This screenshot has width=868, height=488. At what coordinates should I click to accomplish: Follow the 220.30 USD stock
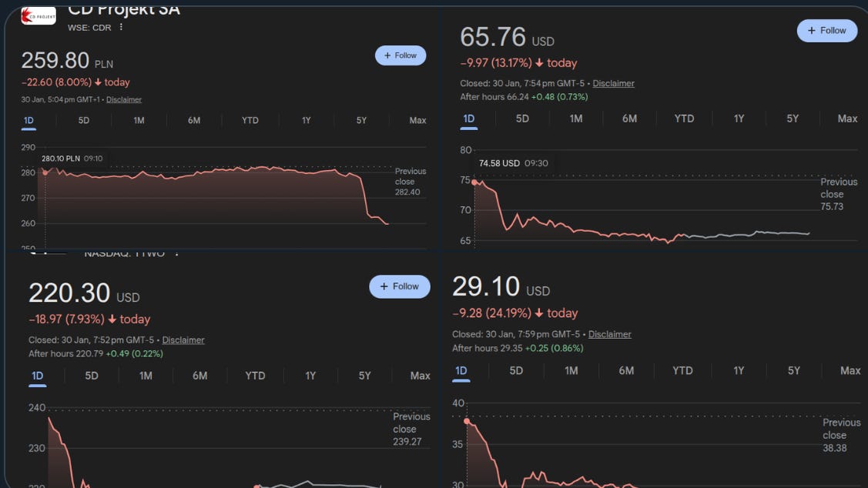coord(400,286)
